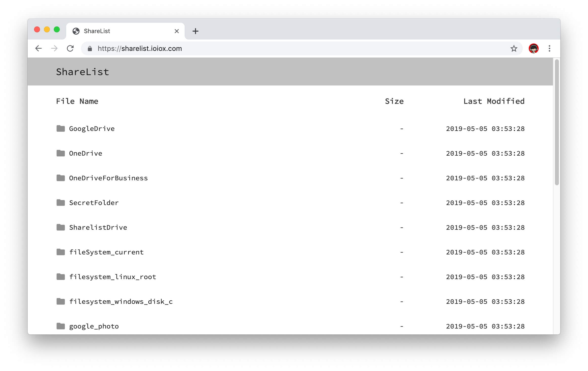Click the GoogleDrive folder icon
Image resolution: width=588 pixels, height=371 pixels.
(x=61, y=128)
